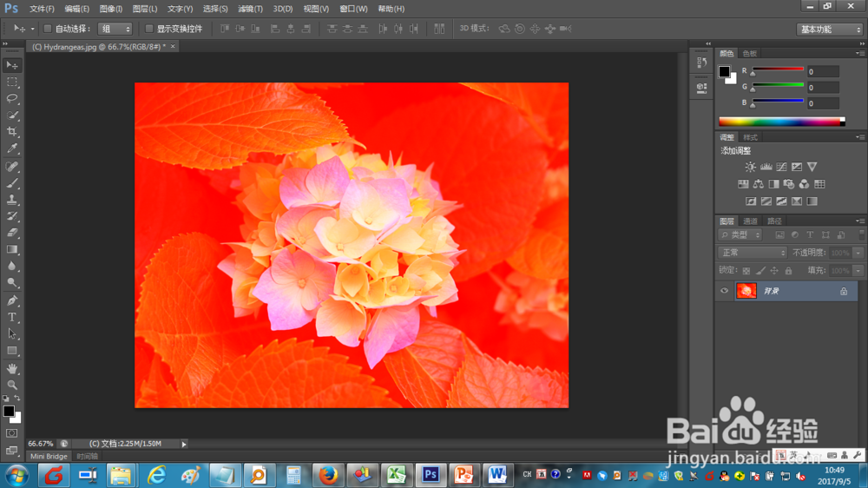Enable the 显示变换控件 checkbox
The height and width of the screenshot is (488, 868).
149,29
